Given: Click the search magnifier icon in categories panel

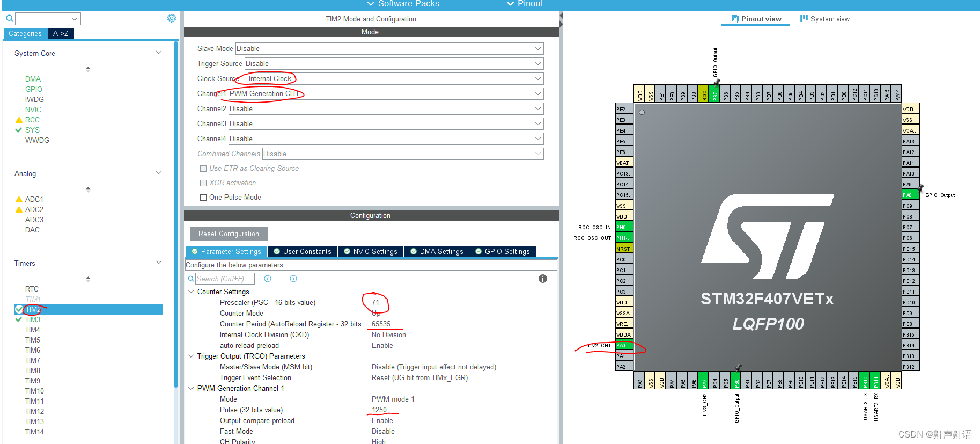Looking at the screenshot, I should click(x=9, y=19).
